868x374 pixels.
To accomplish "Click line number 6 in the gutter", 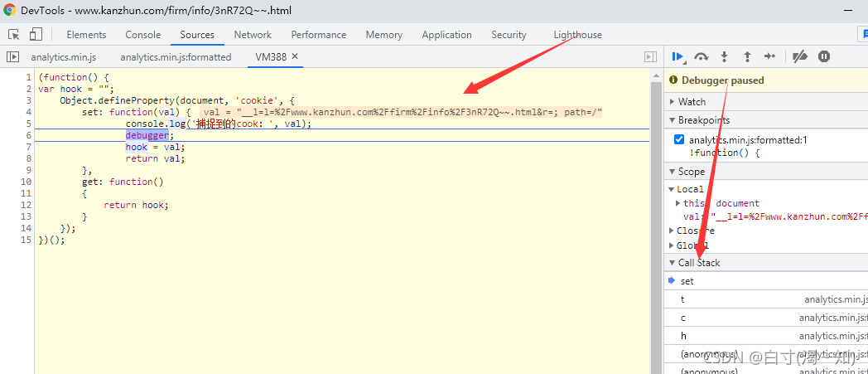I will 28,135.
